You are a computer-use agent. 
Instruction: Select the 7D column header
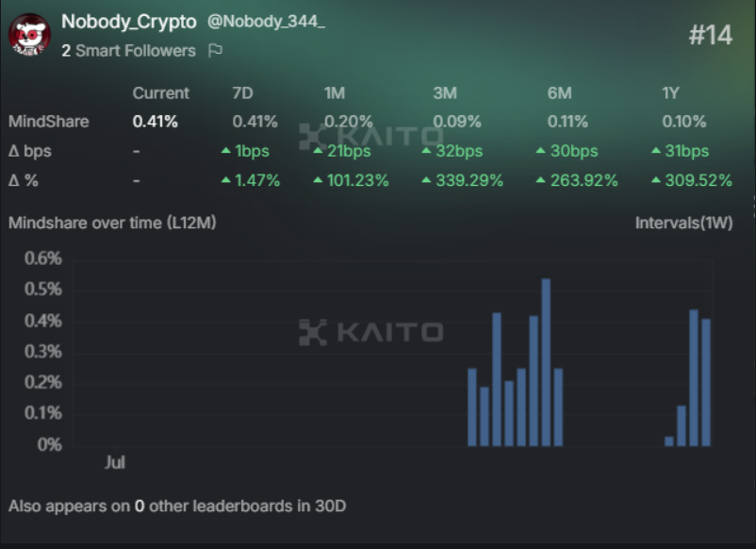[242, 92]
